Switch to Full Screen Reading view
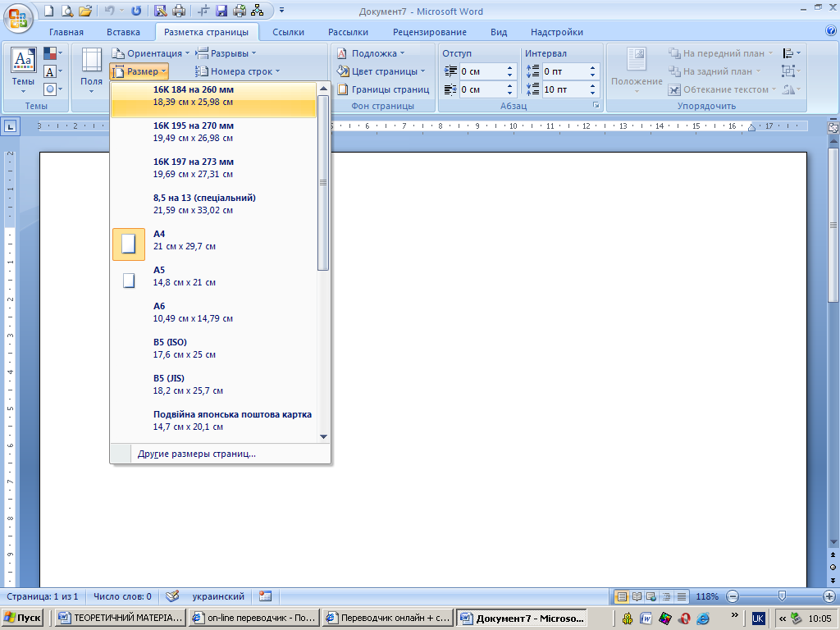This screenshot has width=840, height=630. (637, 596)
